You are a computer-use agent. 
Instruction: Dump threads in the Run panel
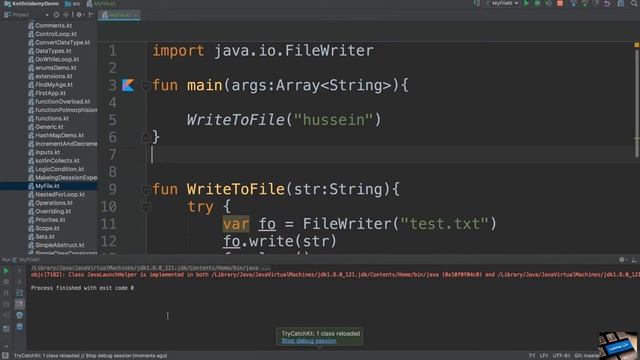coord(6,304)
